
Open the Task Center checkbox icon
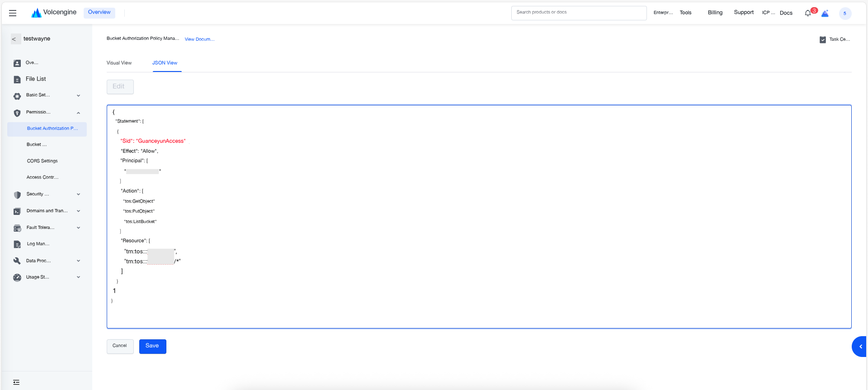(x=823, y=40)
